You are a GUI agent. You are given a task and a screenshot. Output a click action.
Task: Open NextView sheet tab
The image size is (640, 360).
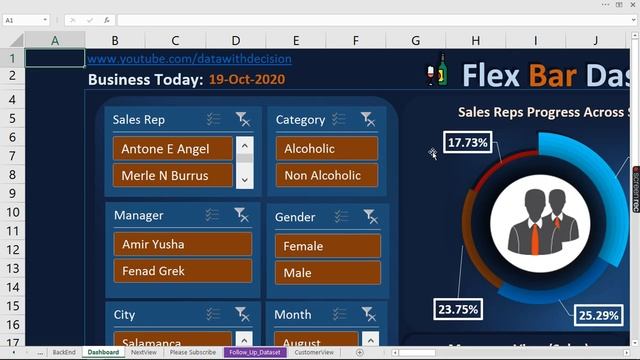pos(144,352)
